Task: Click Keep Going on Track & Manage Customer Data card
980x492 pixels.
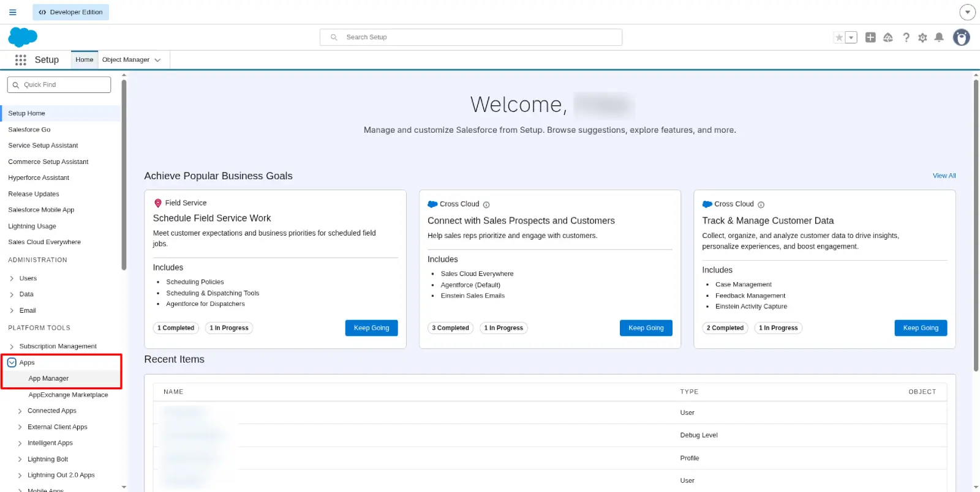Action: (921, 328)
